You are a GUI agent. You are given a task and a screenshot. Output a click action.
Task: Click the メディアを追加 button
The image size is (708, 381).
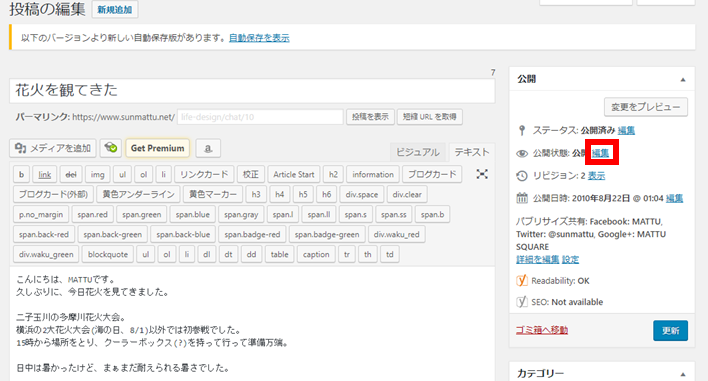[53, 148]
